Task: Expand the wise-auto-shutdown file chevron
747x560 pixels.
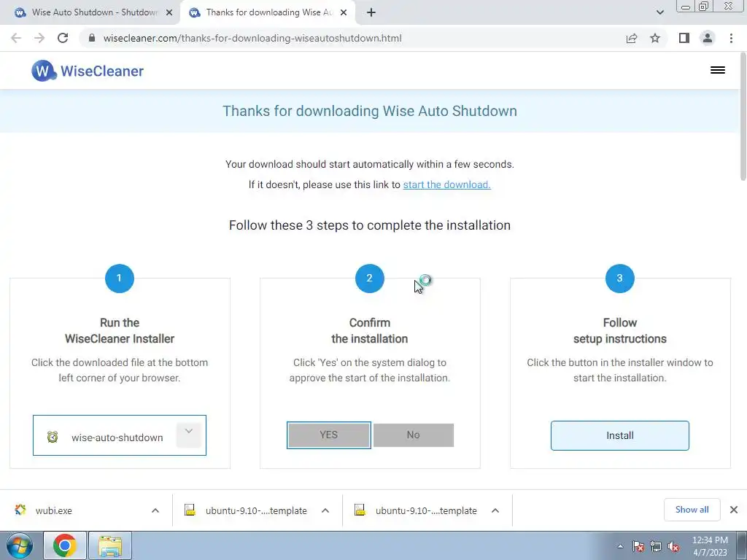Action: click(189, 434)
